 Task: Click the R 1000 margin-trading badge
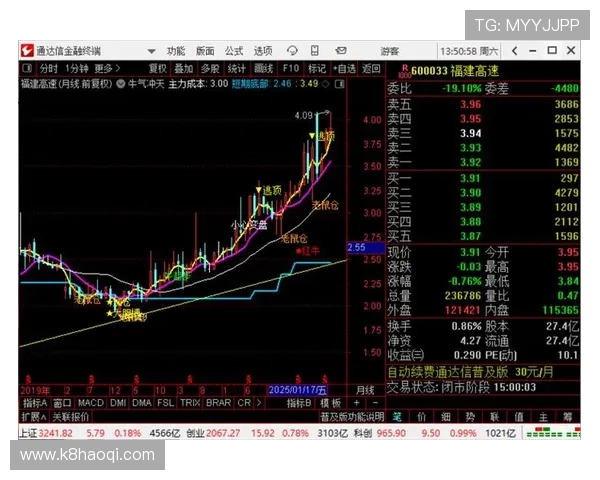click(x=404, y=71)
